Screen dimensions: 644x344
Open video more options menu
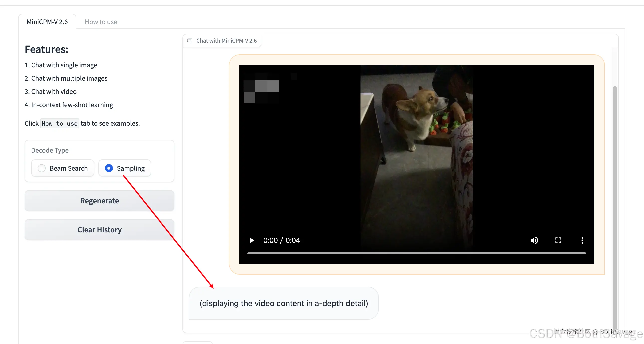pyautogui.click(x=582, y=240)
